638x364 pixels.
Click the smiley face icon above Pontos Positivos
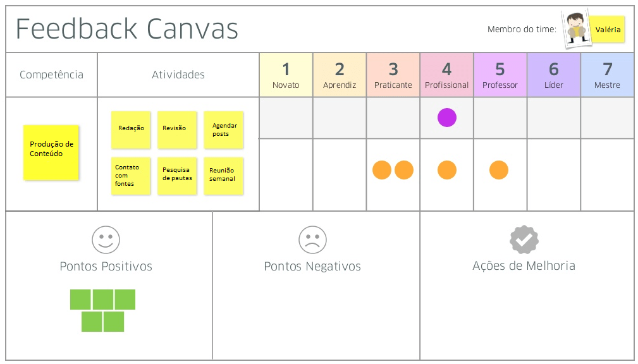pos(106,240)
